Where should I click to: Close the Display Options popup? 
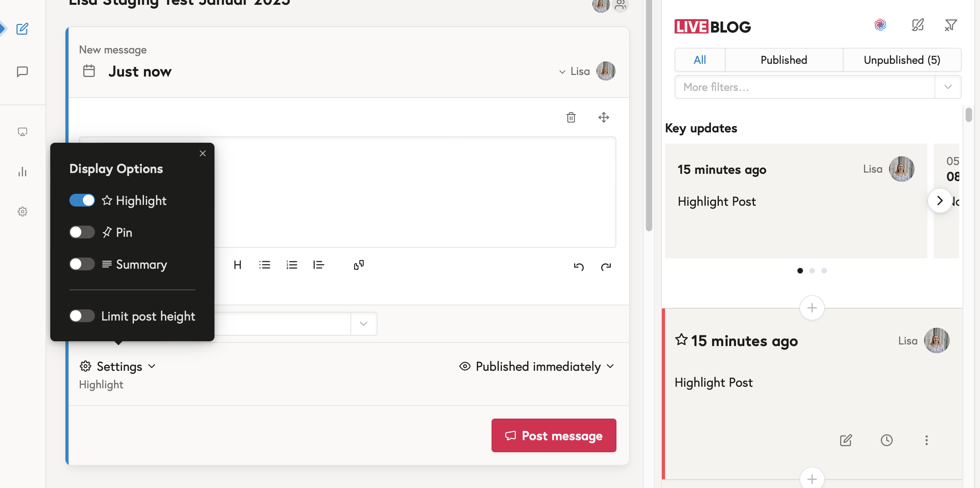(203, 153)
